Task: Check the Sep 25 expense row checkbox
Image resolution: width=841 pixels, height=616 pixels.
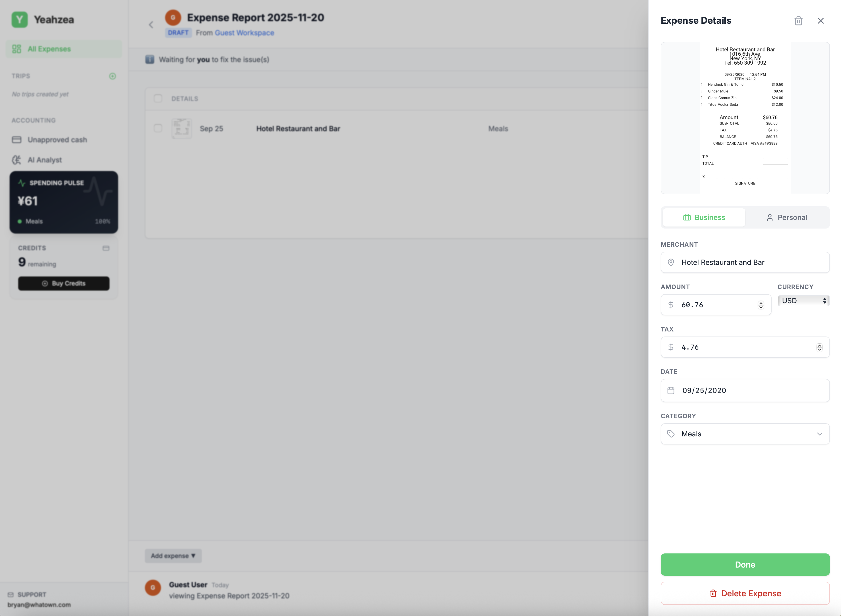Action: tap(157, 128)
